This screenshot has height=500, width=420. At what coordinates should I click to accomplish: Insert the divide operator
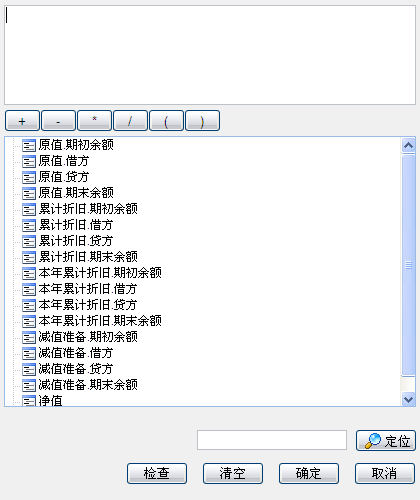[x=130, y=121]
